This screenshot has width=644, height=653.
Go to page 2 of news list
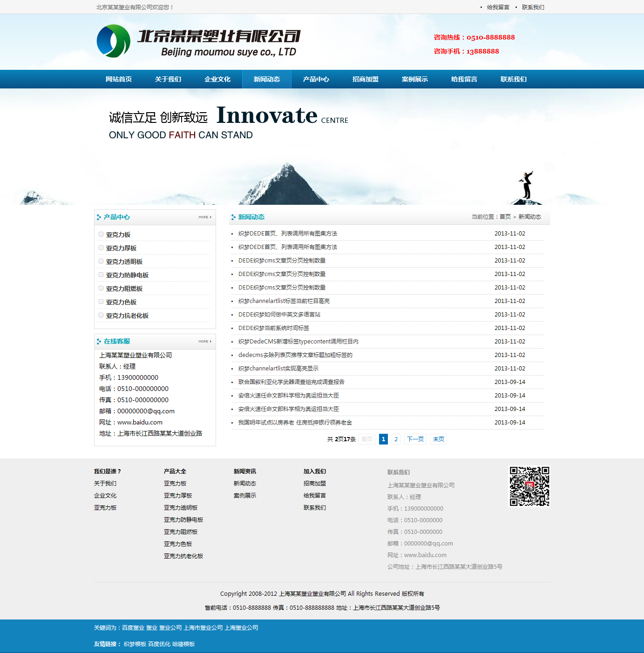(396, 439)
